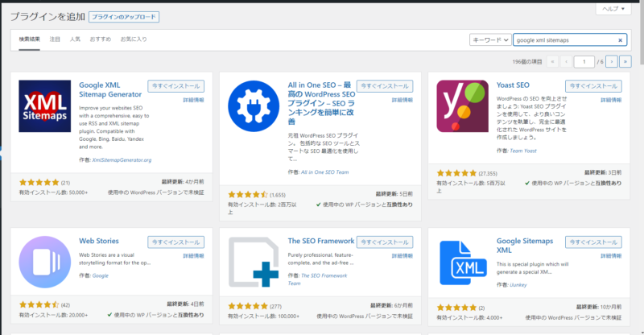This screenshot has width=644, height=335.
Task: Open the Google Sitemaps XML title link
Action: pyautogui.click(x=525, y=246)
